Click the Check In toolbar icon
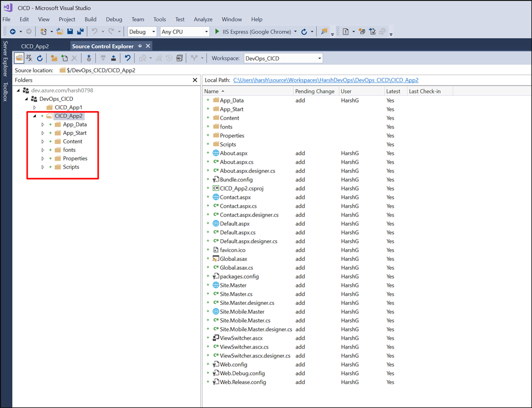Viewport: 532px width, 408px height. (113, 58)
